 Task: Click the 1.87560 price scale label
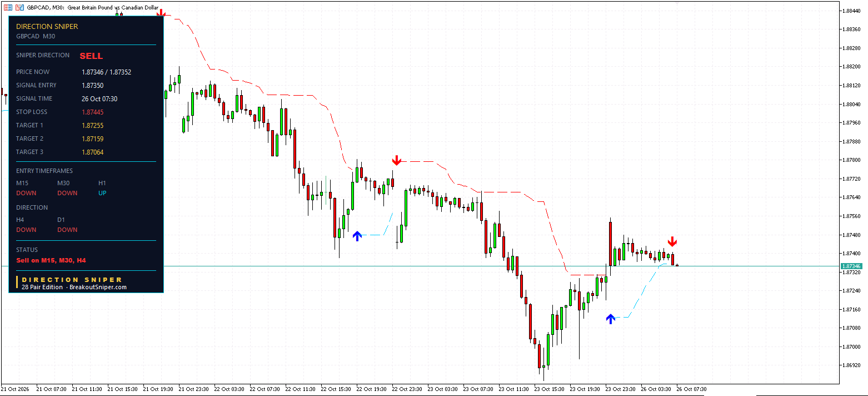tap(852, 216)
